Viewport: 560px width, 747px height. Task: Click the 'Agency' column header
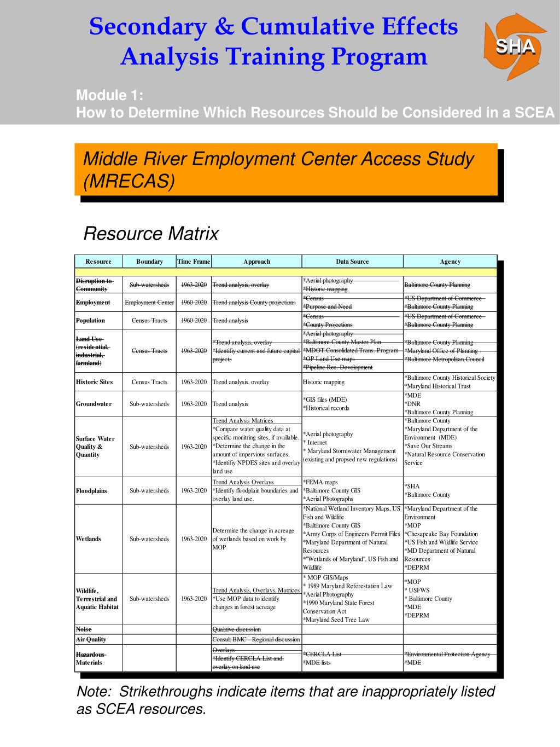(450, 262)
